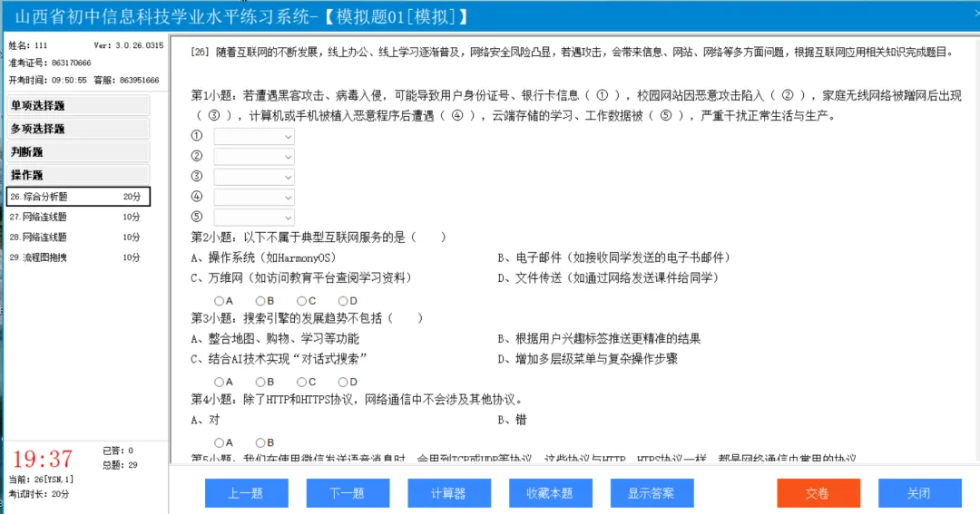
Task: Select option D for sub-question 3
Action: pos(343,382)
